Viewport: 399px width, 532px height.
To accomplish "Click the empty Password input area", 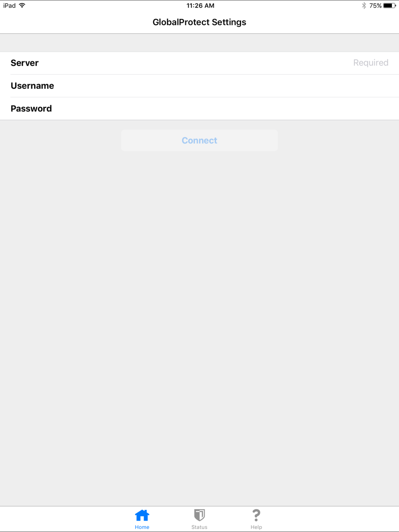I will (227, 108).
